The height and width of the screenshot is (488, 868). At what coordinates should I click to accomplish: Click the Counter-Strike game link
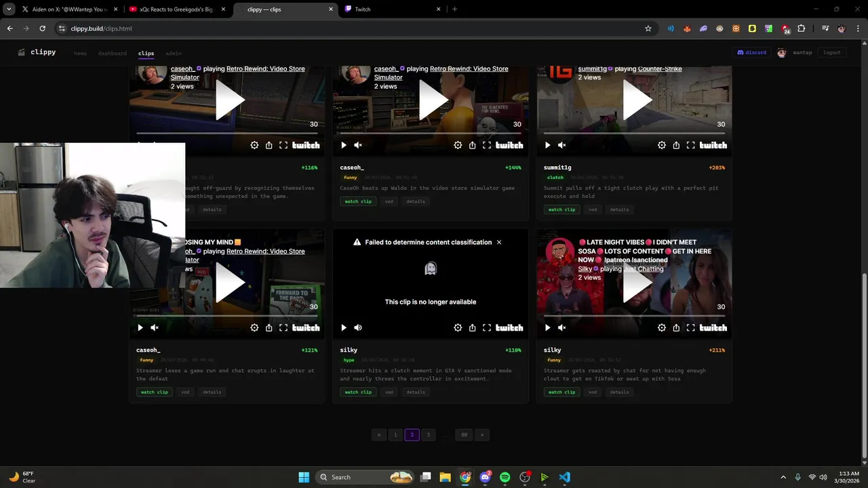coord(660,69)
